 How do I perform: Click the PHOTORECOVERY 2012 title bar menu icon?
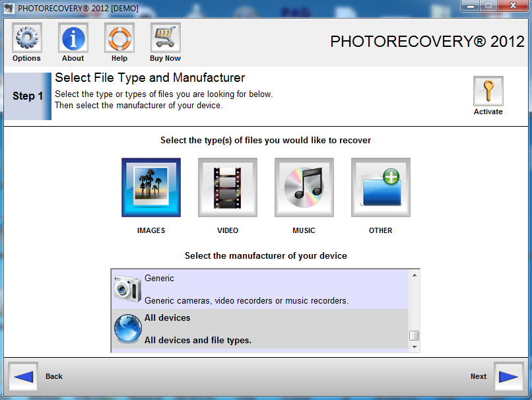10,8
